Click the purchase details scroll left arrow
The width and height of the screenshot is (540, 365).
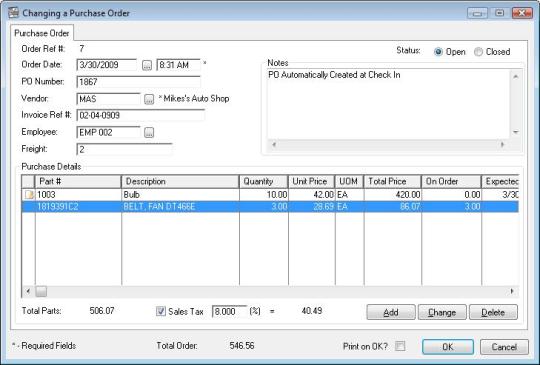coord(28,291)
